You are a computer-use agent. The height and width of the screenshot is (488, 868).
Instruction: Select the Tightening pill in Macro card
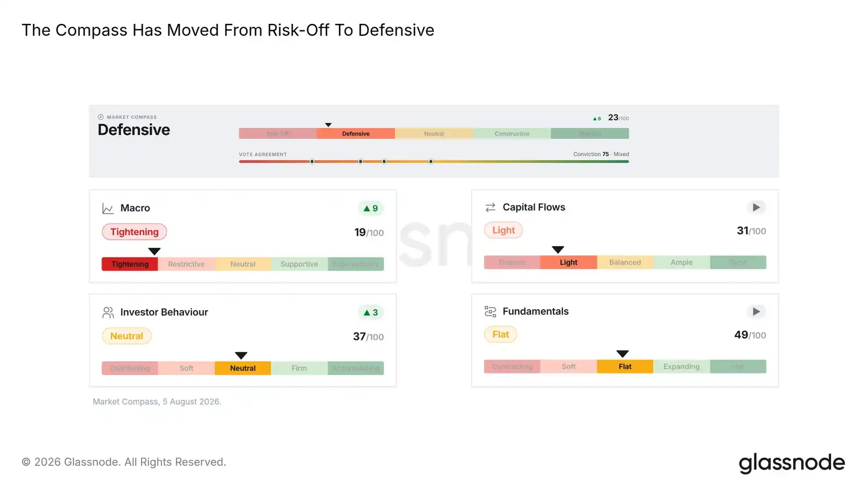pyautogui.click(x=135, y=232)
